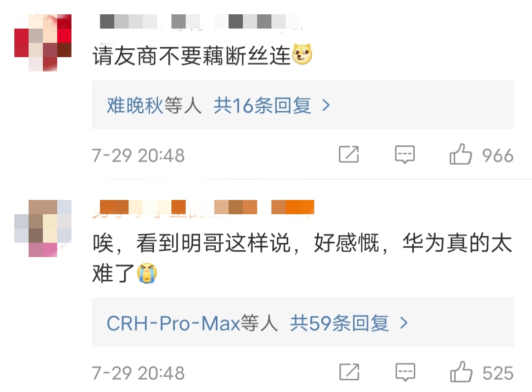Viewport: 532px width, 392px height.
Task: Tap the 966 like count
Action: (498, 155)
